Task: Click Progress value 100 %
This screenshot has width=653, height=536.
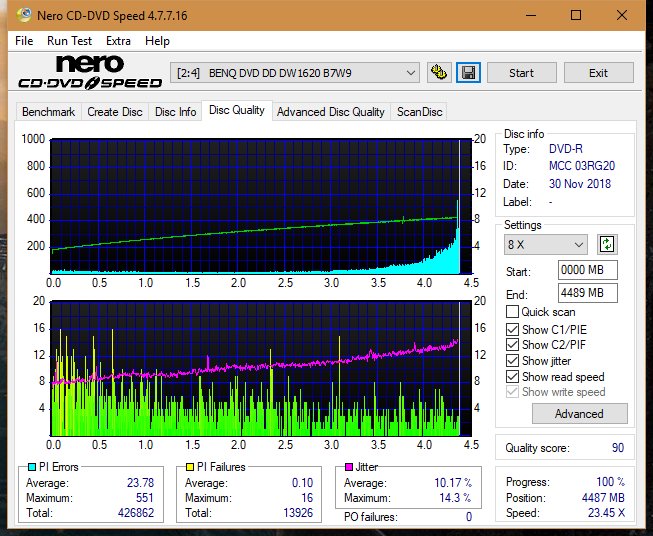Action: pos(611,482)
